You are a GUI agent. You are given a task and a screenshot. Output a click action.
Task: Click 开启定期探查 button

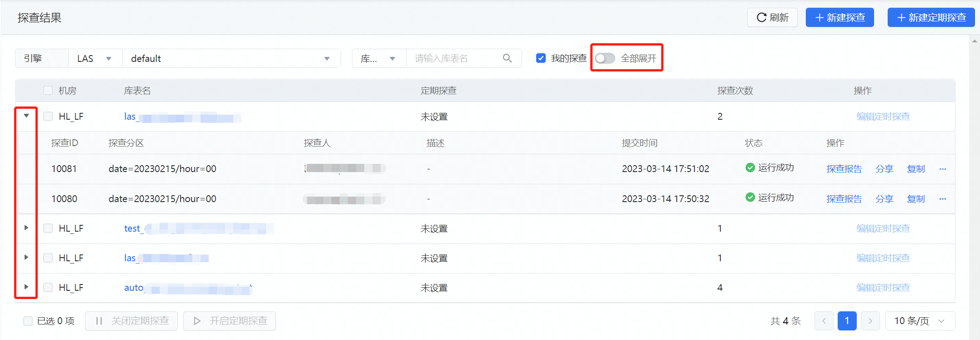230,321
